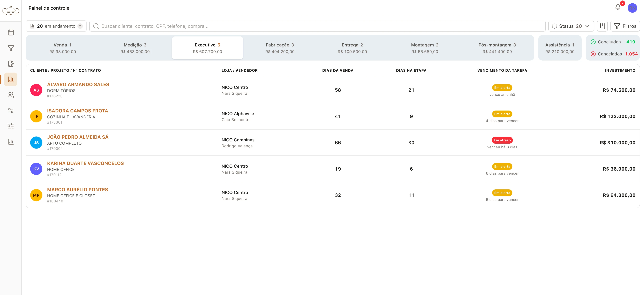Viewport: 644px width, 295px height.
Task: Open the document edit icon in sidebar
Action: click(x=11, y=64)
